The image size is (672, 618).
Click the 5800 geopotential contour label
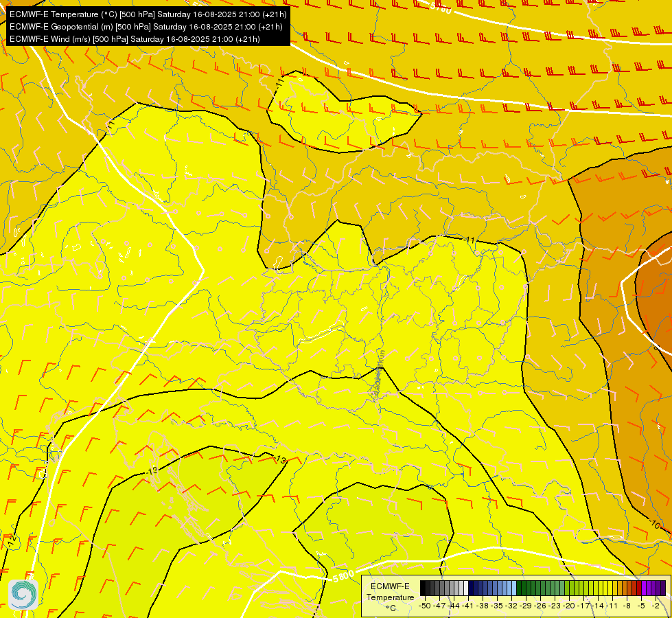pos(343,576)
